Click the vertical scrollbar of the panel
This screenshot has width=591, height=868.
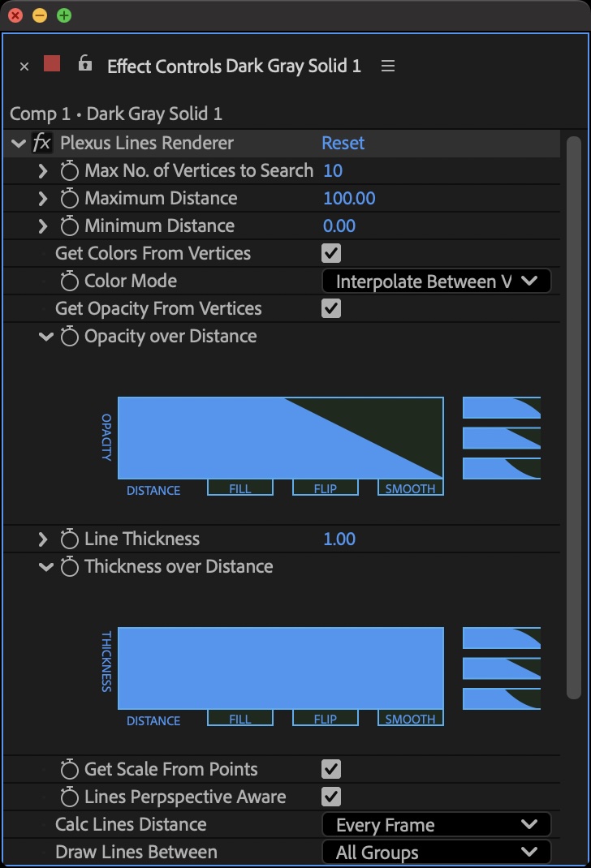point(574,418)
